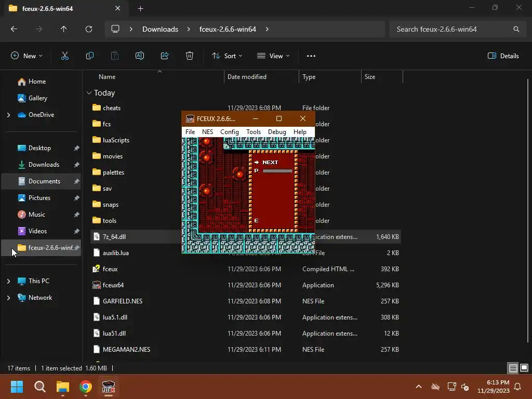Open the Sort dropdown
Image resolution: width=532 pixels, height=399 pixels.
[x=227, y=56]
